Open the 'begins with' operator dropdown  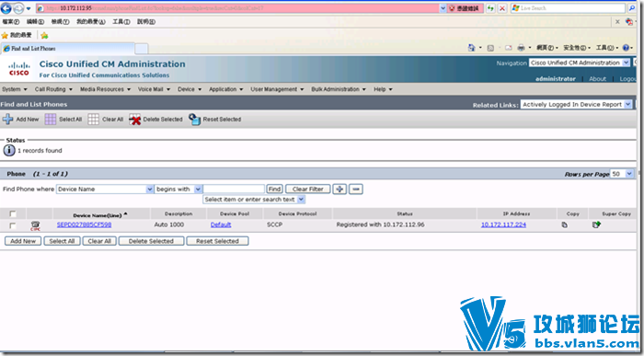198,189
